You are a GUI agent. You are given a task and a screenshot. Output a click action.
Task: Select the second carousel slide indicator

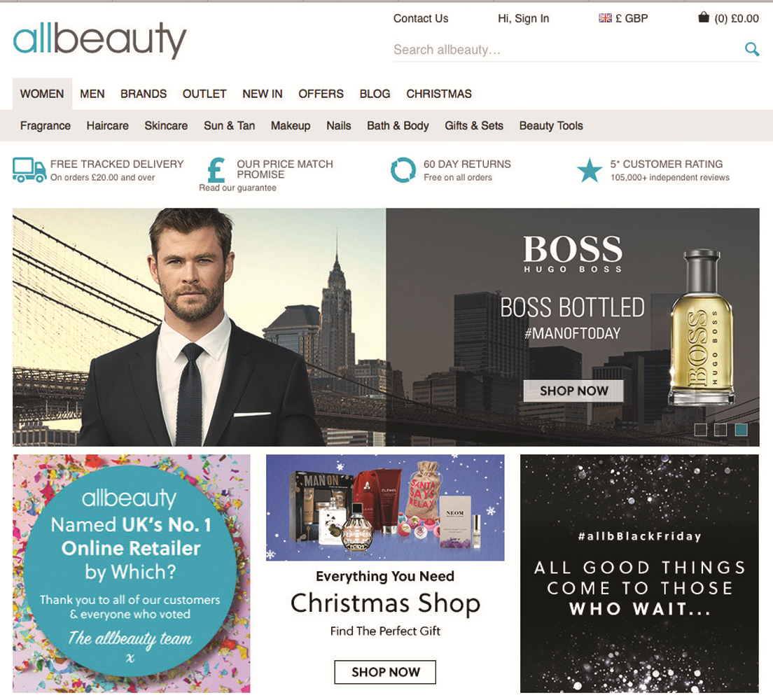[x=720, y=429]
